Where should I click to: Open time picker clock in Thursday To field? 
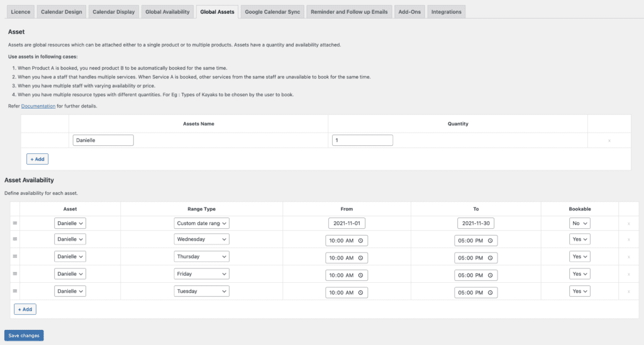click(x=490, y=258)
